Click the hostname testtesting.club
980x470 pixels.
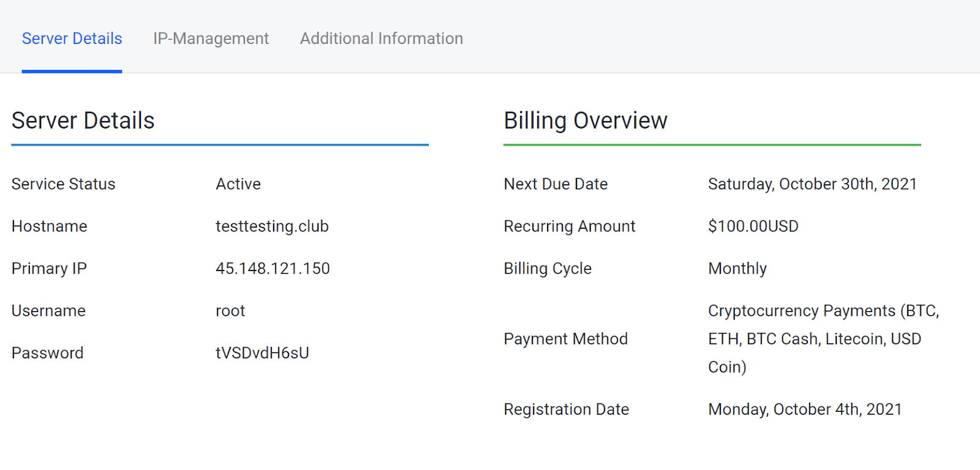click(x=272, y=226)
